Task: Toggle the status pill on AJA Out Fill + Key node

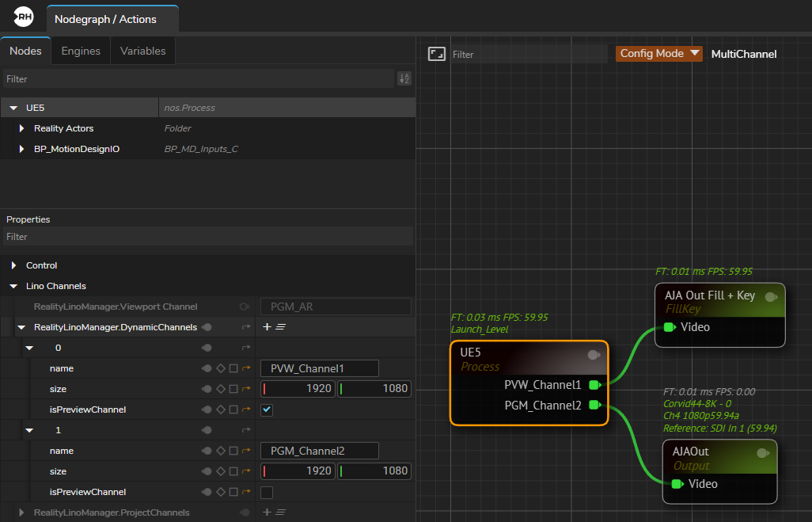Action: coord(770,296)
